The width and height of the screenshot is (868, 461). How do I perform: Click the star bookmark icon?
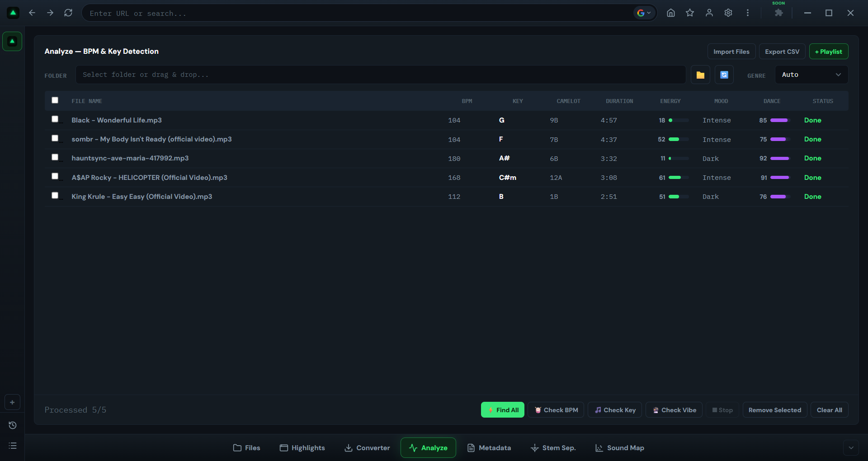coord(690,13)
